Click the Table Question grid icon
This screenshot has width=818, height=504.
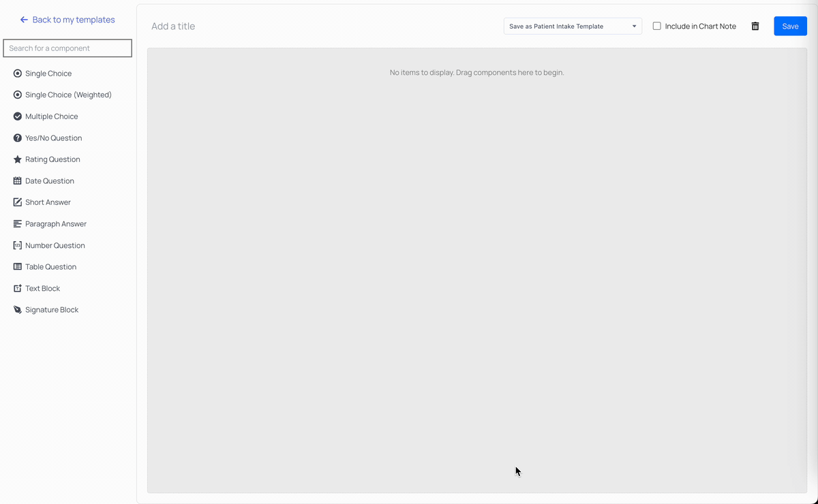(18, 266)
